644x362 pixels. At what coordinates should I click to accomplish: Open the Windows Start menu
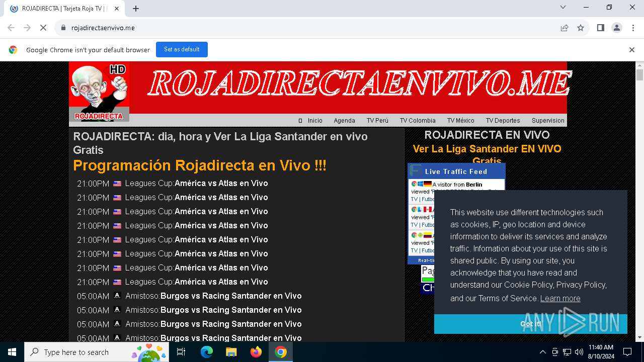[12, 352]
